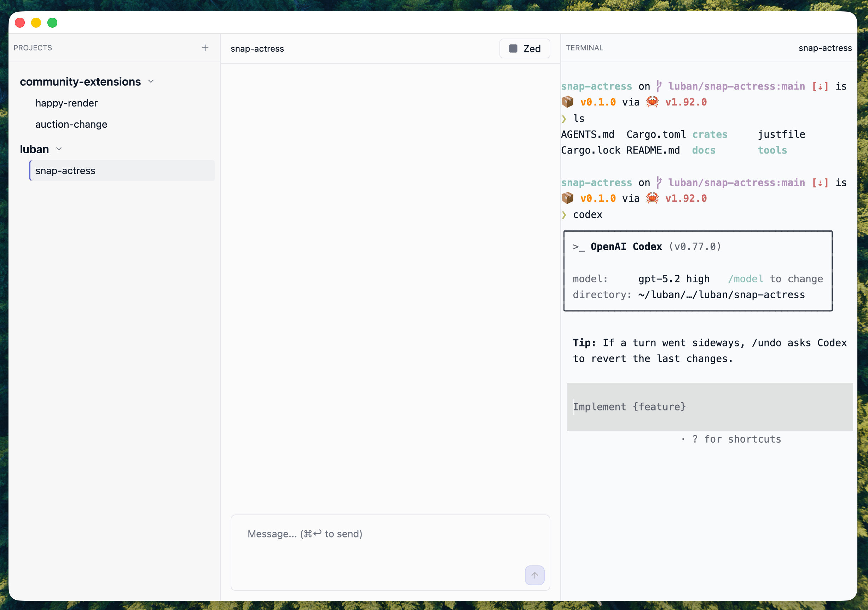Viewport: 868px width, 610px height.
Task: Select the auction-change workspace
Action: click(71, 125)
